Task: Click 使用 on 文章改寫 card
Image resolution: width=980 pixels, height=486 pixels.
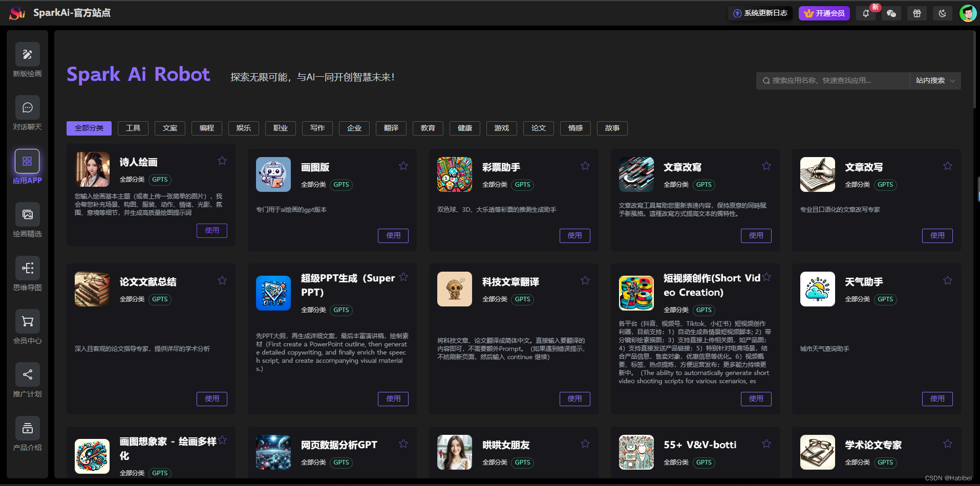Action: pos(756,236)
